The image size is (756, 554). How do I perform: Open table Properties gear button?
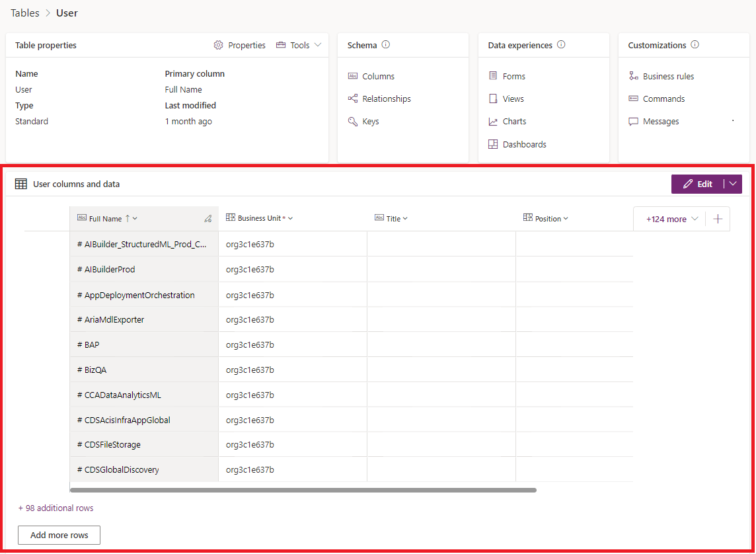239,46
